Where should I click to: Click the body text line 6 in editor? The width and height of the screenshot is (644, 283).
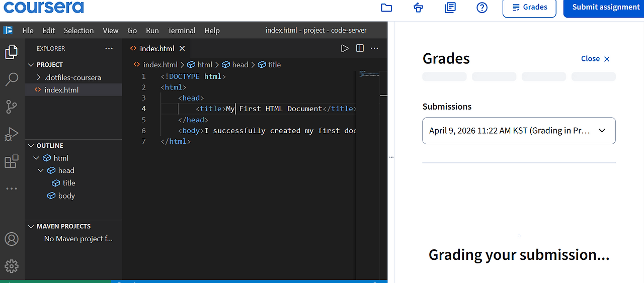tap(267, 131)
